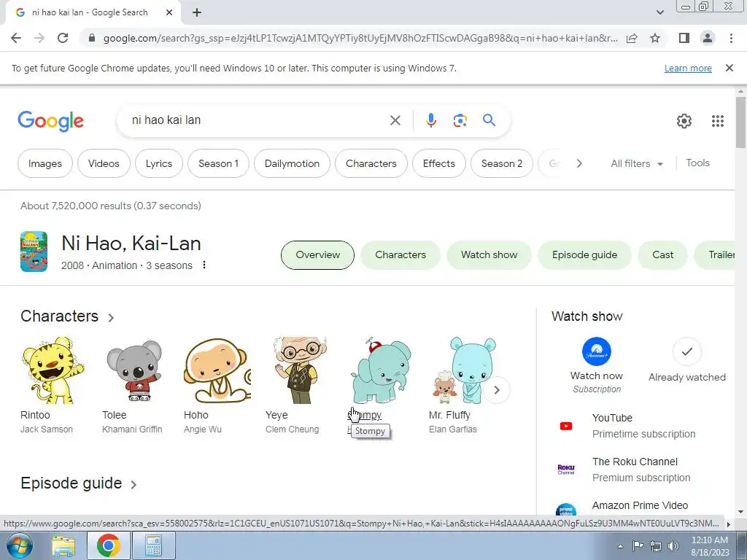This screenshot has width=747, height=560.
Task: Select the Lyrics filter chip
Action: click(x=158, y=163)
